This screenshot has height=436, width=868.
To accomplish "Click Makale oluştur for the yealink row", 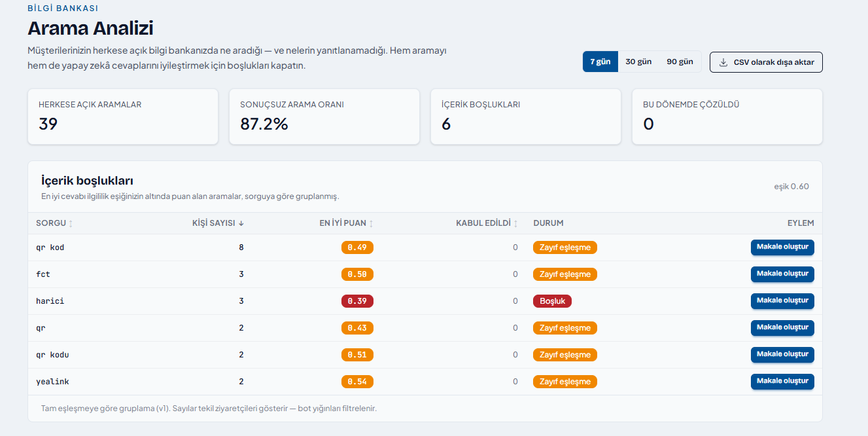I will tap(782, 382).
